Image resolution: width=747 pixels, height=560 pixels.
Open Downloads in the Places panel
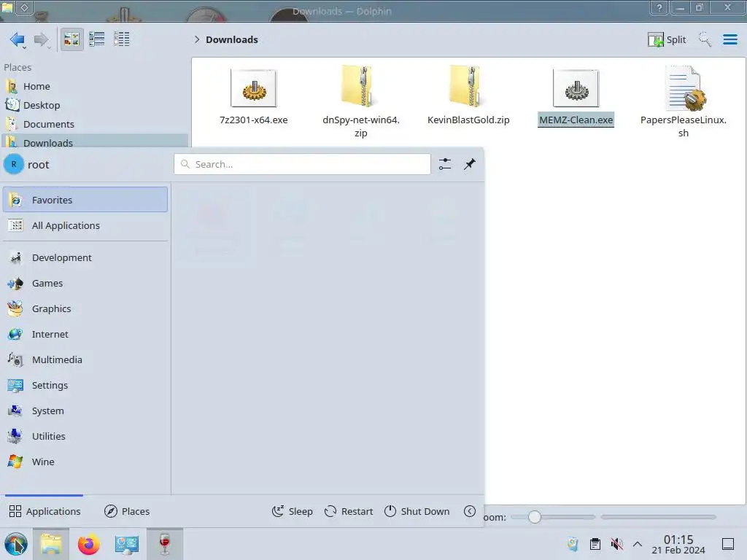tap(94, 141)
